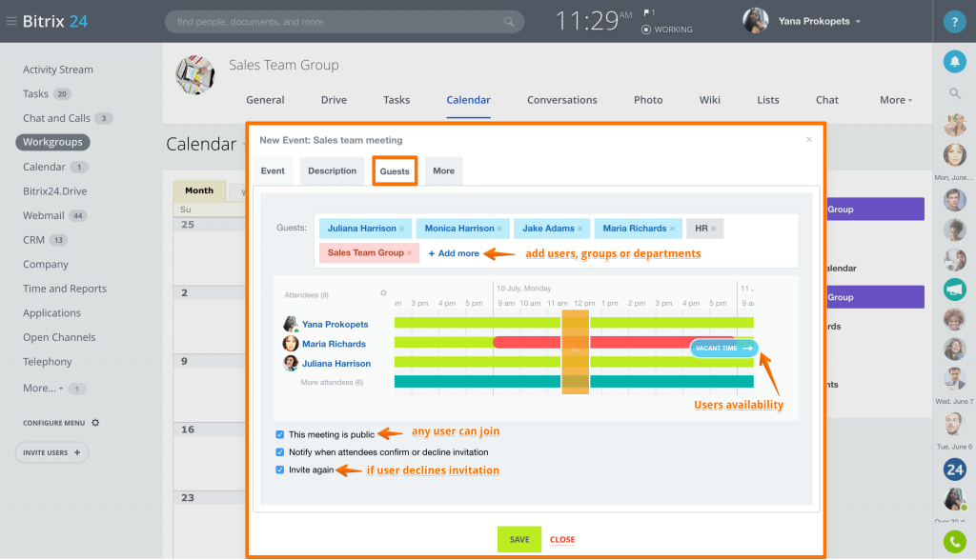
Task: Click Maria Richards red busy bar
Action: [615, 342]
